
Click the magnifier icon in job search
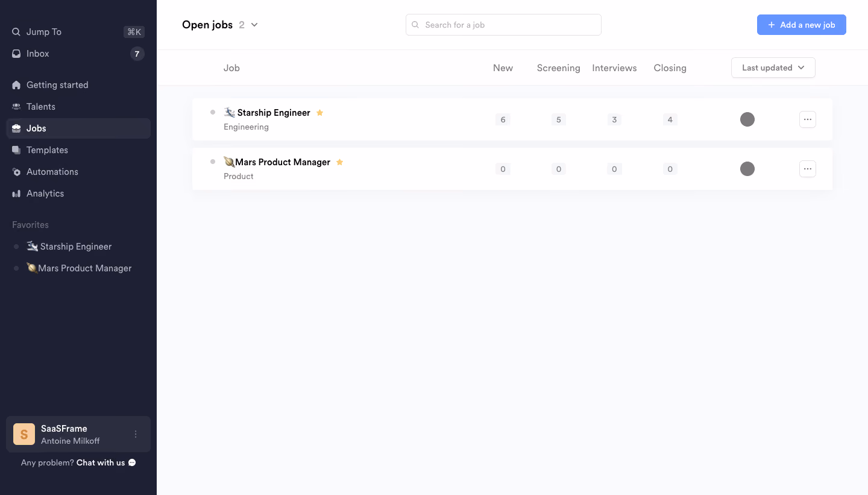click(x=415, y=25)
